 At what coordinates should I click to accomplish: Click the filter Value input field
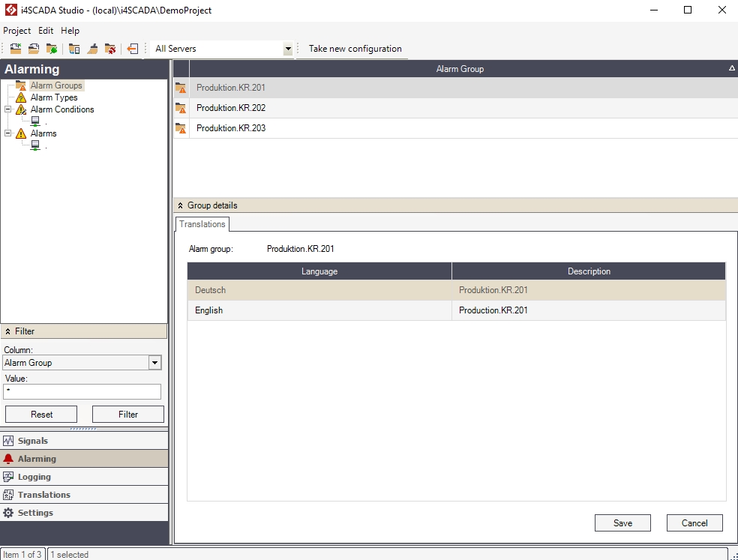point(82,391)
